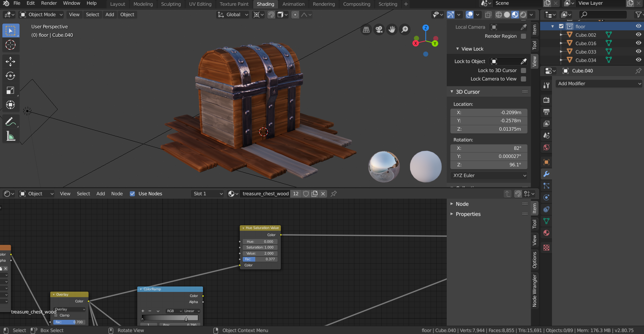The width and height of the screenshot is (644, 334).
Task: Enable Lock Camera to View
Action: [x=524, y=79]
